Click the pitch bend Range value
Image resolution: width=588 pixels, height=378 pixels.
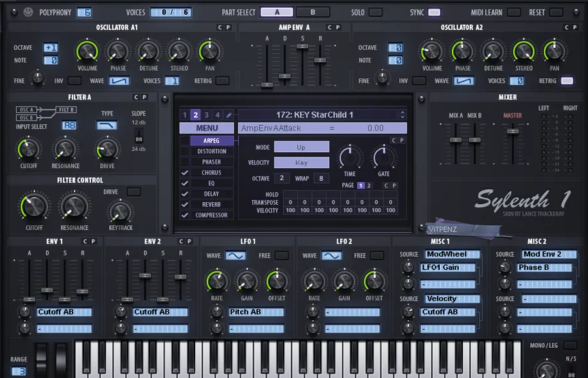19,371
